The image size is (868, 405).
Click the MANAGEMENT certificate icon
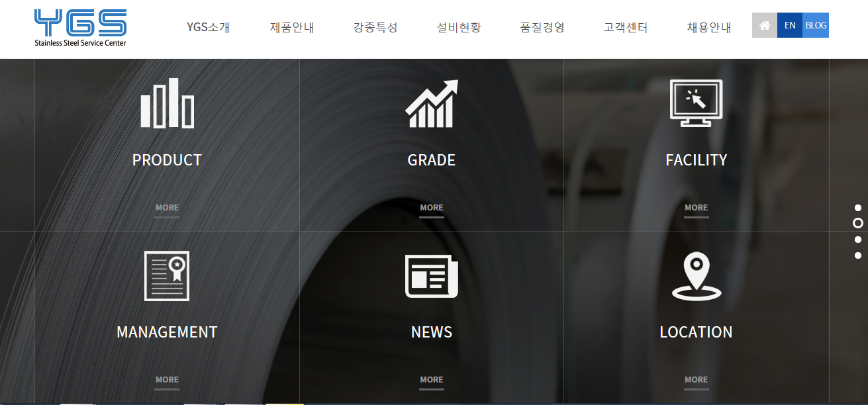(x=167, y=275)
